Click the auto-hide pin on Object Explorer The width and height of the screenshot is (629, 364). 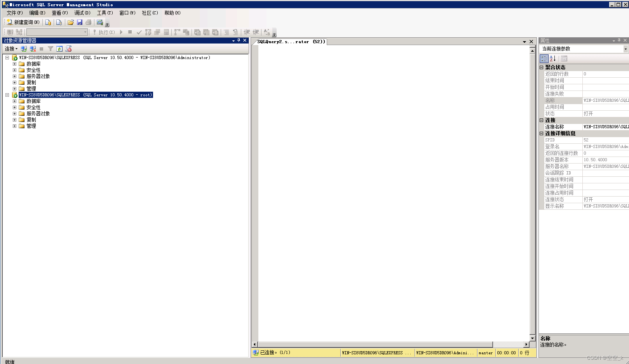(x=238, y=40)
